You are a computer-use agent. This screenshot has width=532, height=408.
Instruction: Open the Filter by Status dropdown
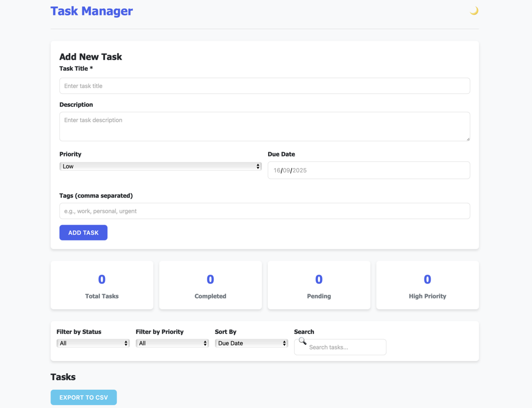(93, 343)
